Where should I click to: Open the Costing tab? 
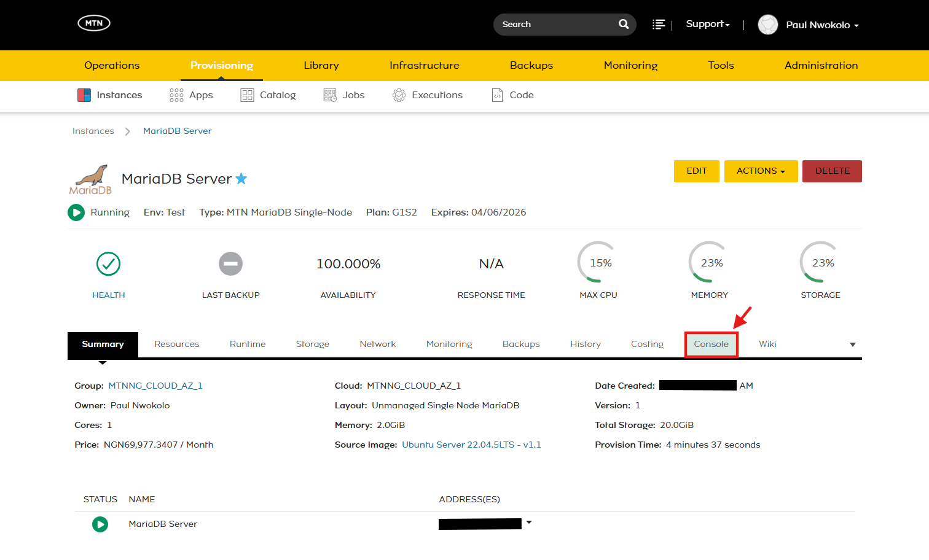pyautogui.click(x=648, y=344)
